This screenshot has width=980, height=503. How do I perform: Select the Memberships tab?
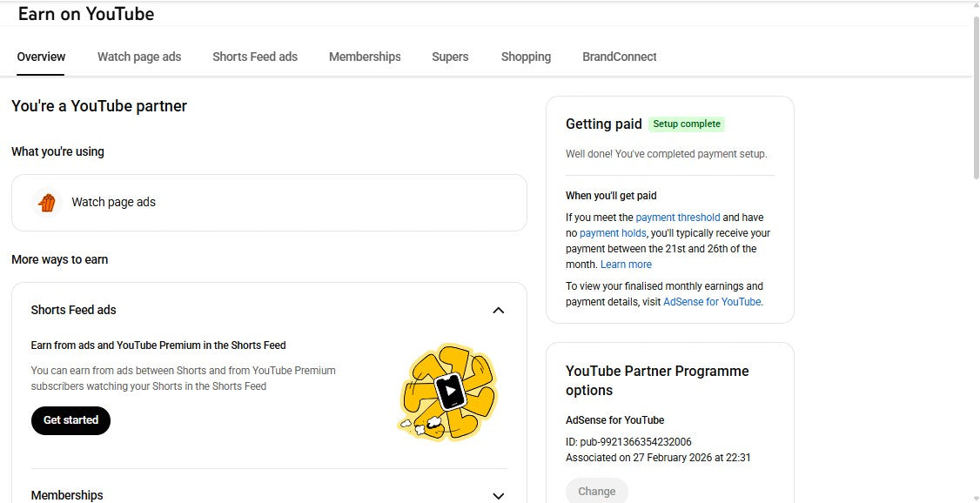(365, 57)
